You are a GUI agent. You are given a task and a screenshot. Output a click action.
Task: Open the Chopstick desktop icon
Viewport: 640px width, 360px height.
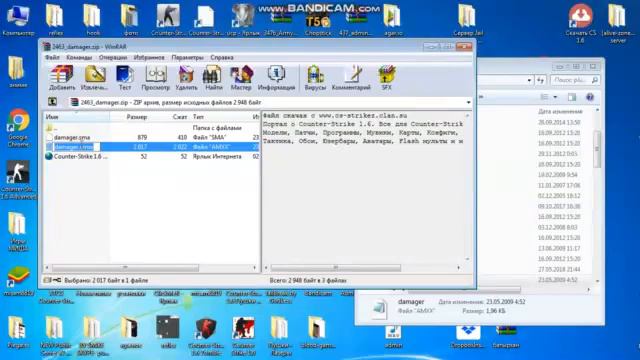coord(318,22)
